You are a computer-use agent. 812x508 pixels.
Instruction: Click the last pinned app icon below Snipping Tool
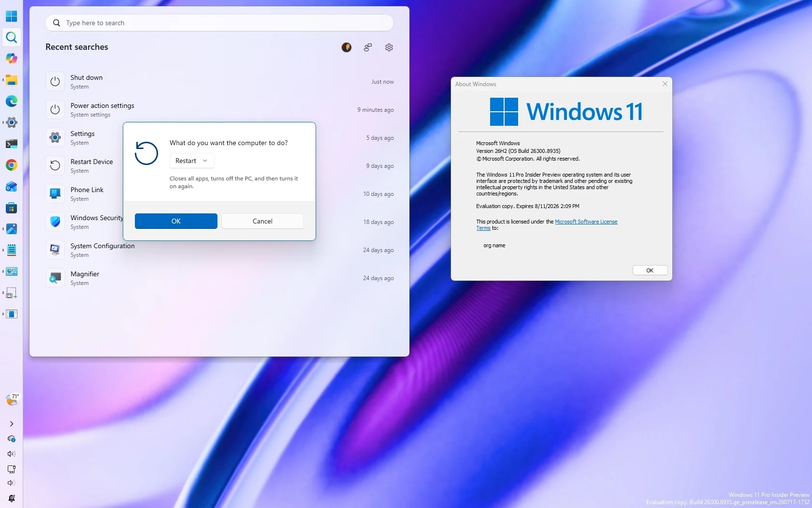(11, 314)
